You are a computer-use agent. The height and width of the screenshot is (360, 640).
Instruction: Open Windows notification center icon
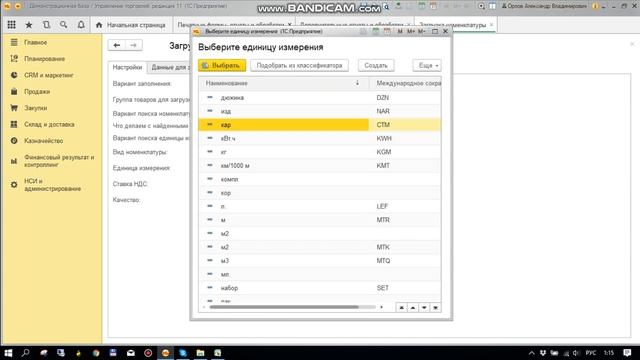pyautogui.click(x=627, y=353)
